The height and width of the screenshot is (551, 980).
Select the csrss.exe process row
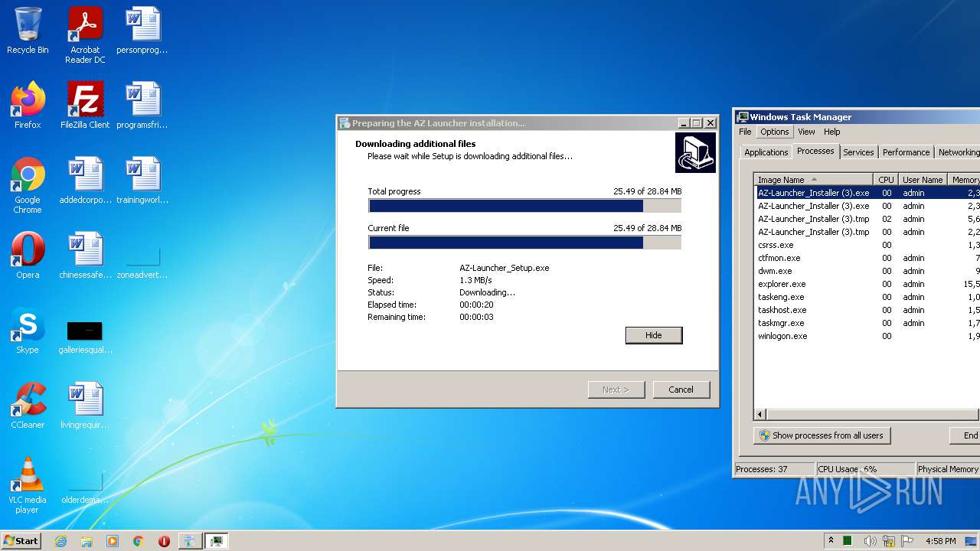[867, 245]
